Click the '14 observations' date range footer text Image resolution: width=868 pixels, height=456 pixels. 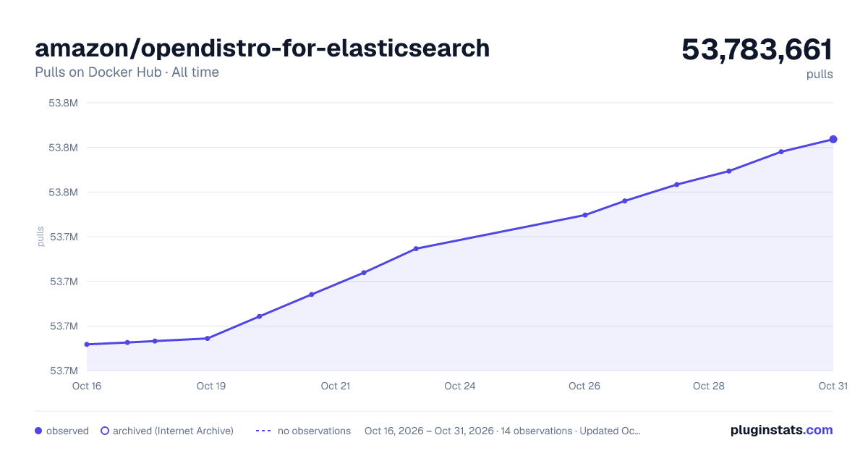(x=503, y=431)
